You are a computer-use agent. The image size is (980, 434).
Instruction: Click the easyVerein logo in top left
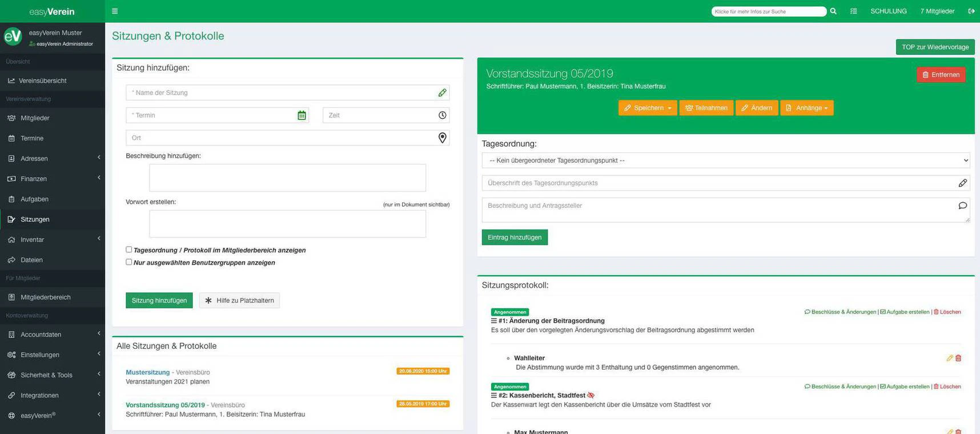pos(52,11)
